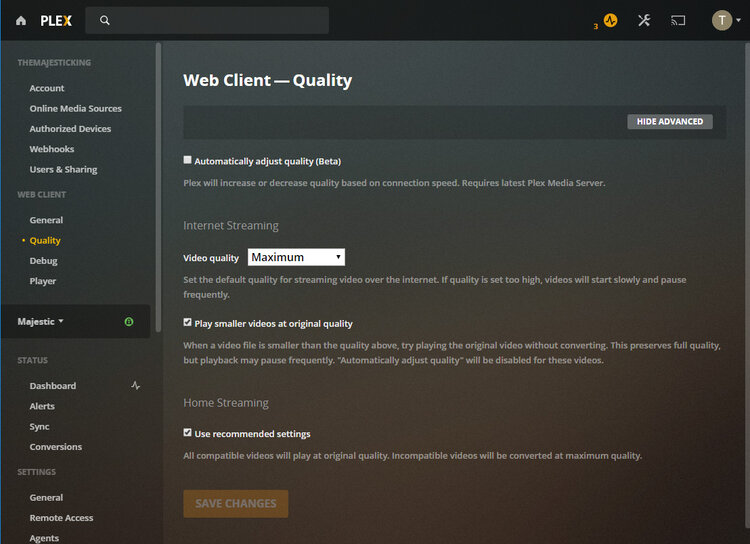This screenshot has width=750, height=544.
Task: Open the Conversions page
Action: click(55, 447)
